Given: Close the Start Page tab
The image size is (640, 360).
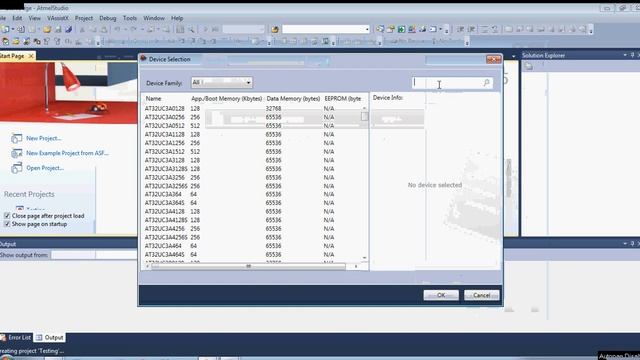Looking at the screenshot, I should pos(31,56).
